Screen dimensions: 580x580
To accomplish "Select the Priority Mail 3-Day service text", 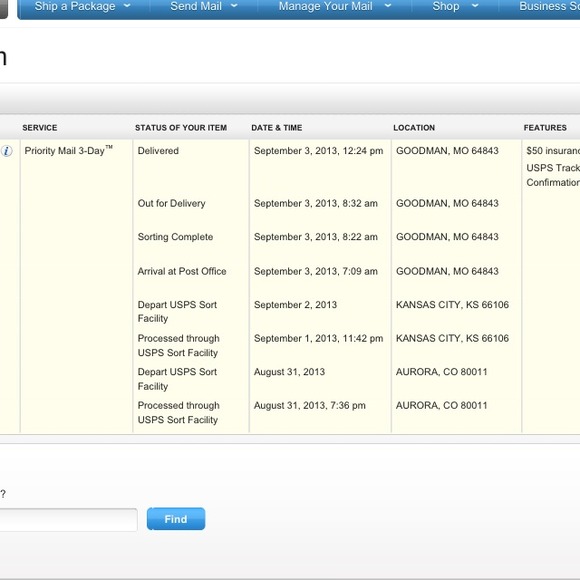I will 68,150.
